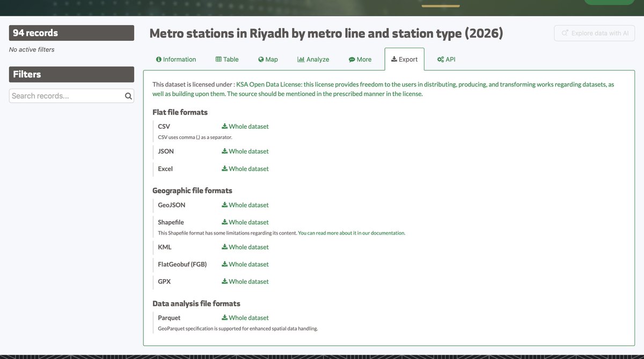Click the download icon in the JSON row
Image resolution: width=644 pixels, height=359 pixels.
pyautogui.click(x=225, y=151)
